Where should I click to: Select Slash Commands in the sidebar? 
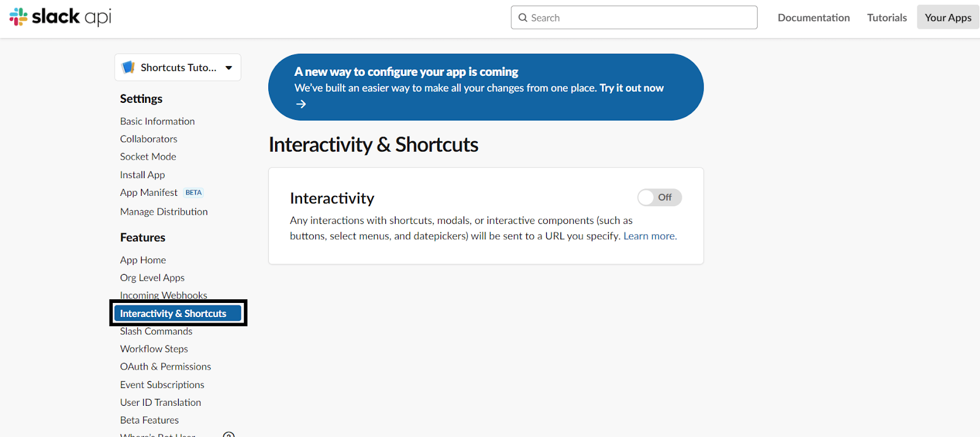coord(156,331)
